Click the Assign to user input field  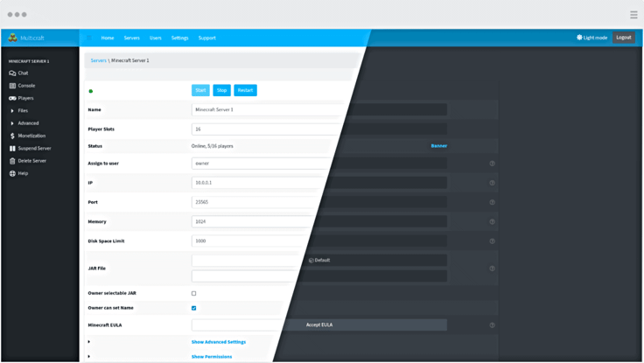[x=319, y=164]
